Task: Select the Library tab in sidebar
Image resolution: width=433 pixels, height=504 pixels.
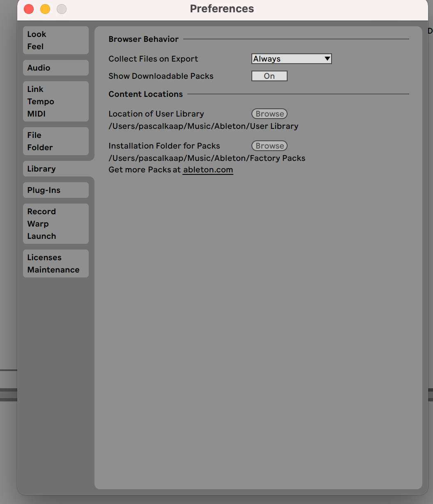Action: tap(55, 169)
